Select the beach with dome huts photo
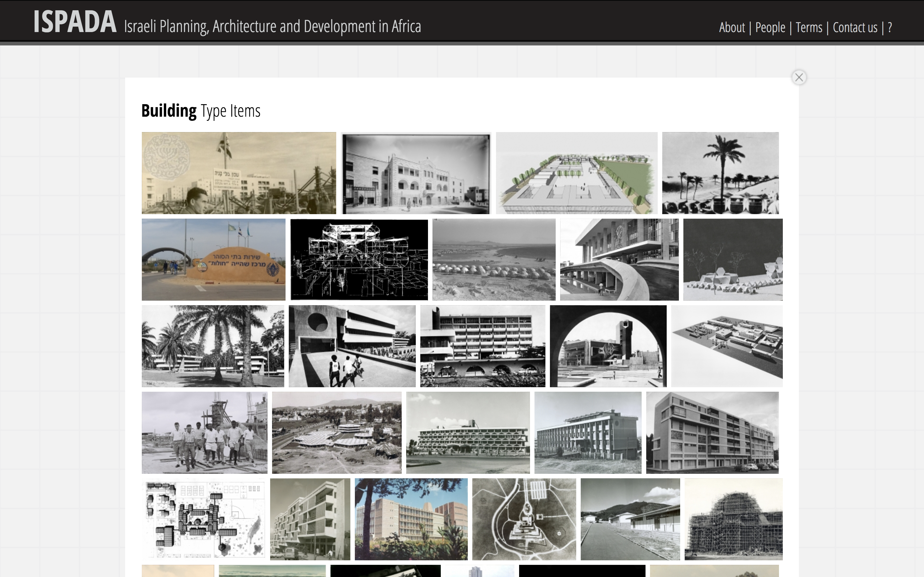The image size is (924, 577). pos(494,260)
